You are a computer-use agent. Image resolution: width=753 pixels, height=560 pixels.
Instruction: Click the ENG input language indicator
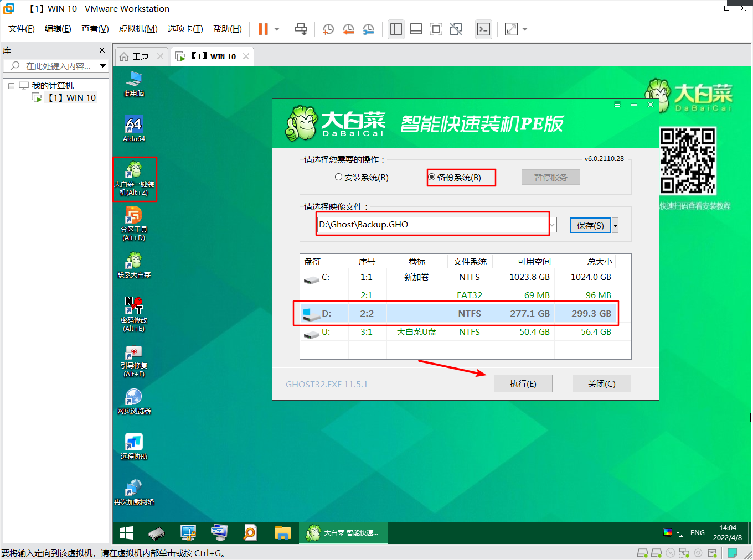pos(698,533)
